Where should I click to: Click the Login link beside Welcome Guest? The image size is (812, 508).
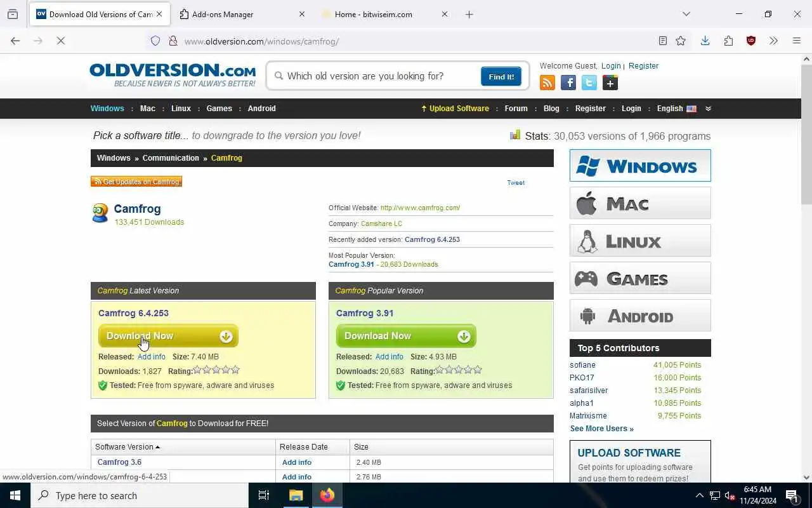[x=611, y=66]
